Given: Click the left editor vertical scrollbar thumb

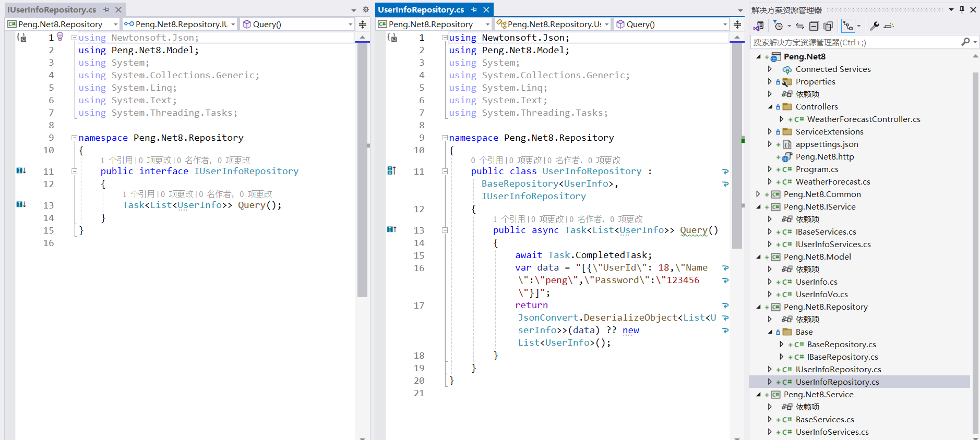Looking at the screenshot, I should (363, 169).
